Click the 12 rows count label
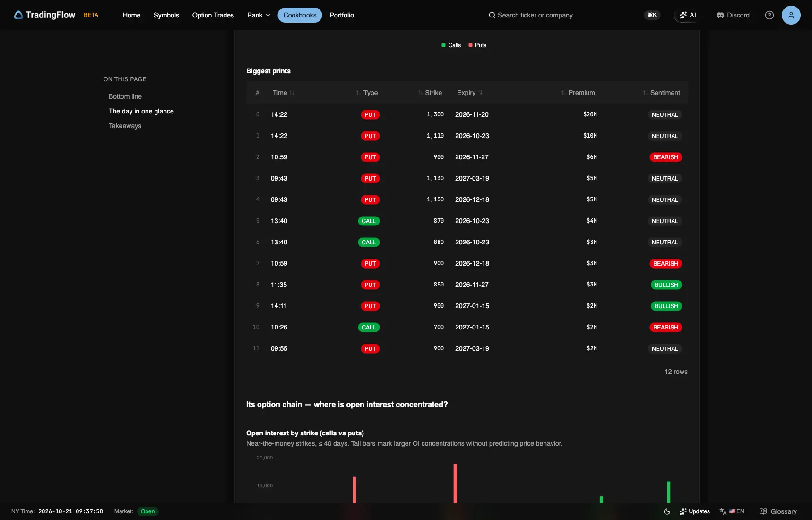The width and height of the screenshot is (812, 520). pyautogui.click(x=676, y=372)
